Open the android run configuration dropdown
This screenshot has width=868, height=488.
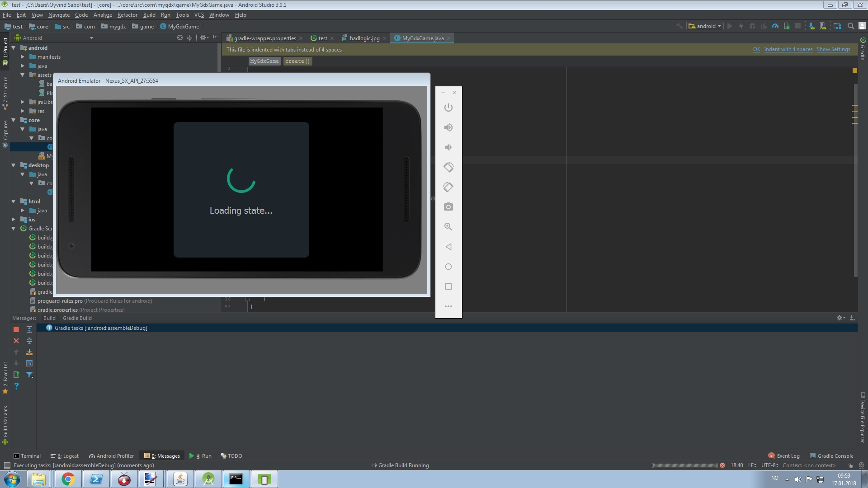tap(705, 26)
